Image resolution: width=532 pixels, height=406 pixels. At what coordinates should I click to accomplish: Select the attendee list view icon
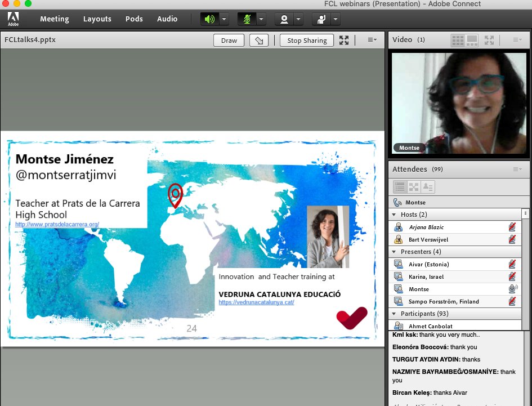[x=400, y=187]
